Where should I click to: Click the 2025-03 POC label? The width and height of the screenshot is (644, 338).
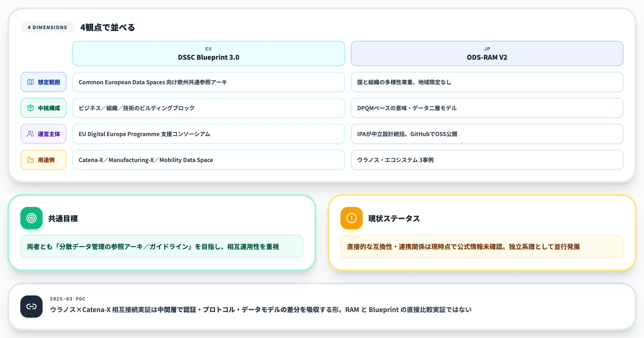pos(68,299)
